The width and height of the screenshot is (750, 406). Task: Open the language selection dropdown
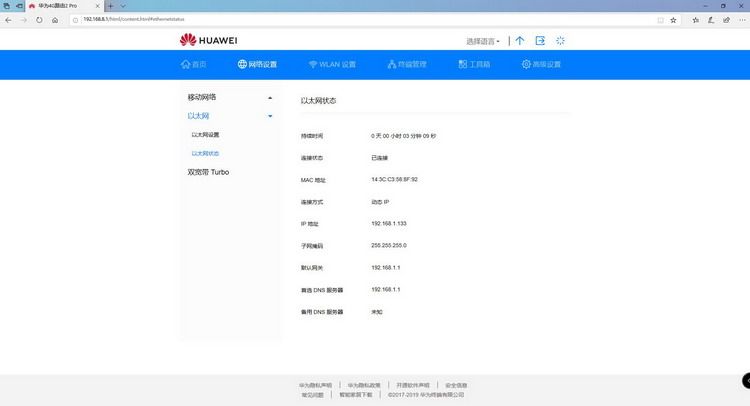click(483, 42)
